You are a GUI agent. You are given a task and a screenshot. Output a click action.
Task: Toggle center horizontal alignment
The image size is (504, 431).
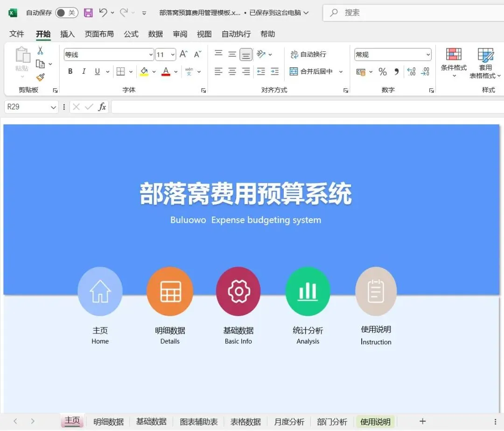pyautogui.click(x=232, y=71)
